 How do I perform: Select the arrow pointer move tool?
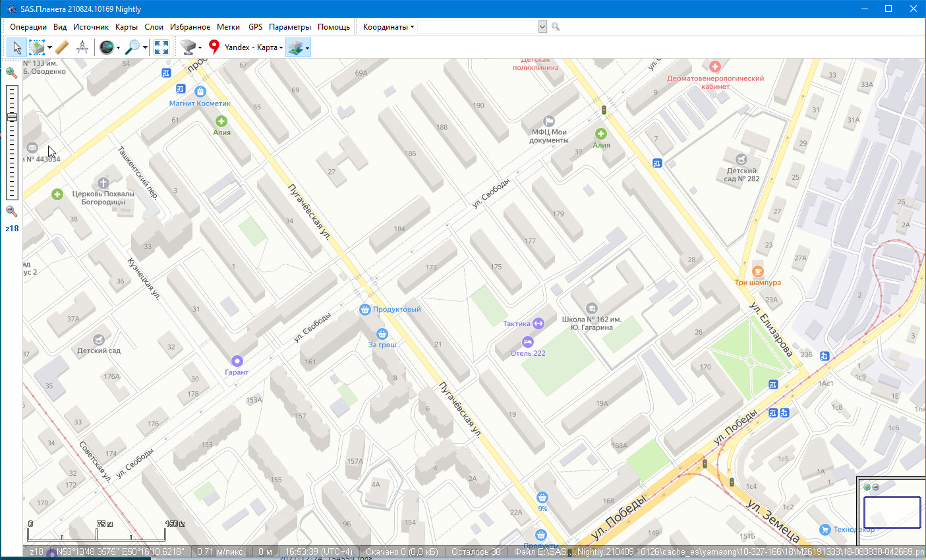[17, 47]
